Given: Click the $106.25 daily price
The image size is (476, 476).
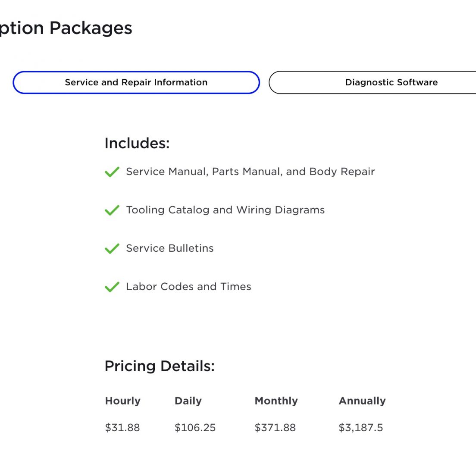Looking at the screenshot, I should pyautogui.click(x=195, y=427).
